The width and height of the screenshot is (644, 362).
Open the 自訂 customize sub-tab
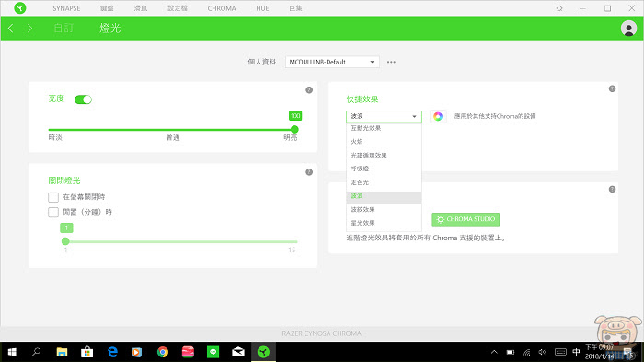[63, 28]
